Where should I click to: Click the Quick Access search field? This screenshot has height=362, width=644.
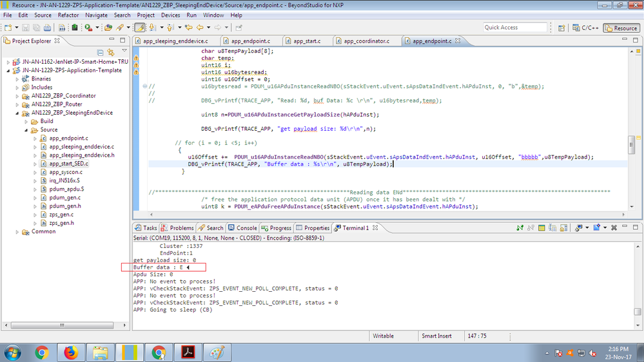tap(515, 28)
